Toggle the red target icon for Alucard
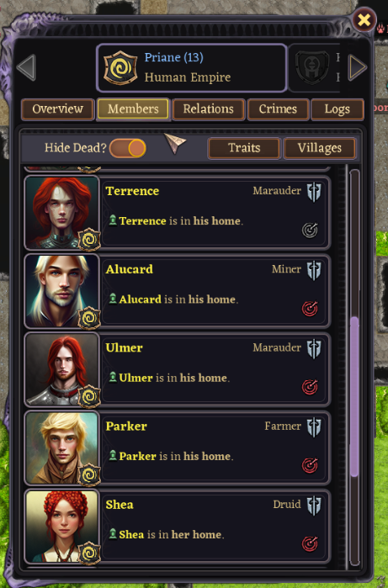The image size is (388, 588). [310, 309]
